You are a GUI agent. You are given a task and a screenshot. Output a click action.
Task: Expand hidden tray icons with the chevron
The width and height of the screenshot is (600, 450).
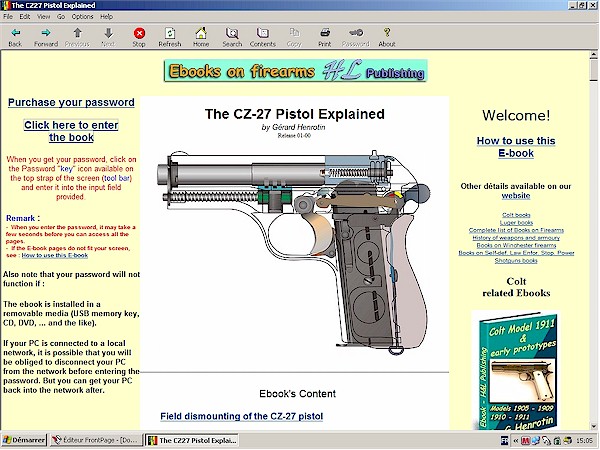point(516,440)
